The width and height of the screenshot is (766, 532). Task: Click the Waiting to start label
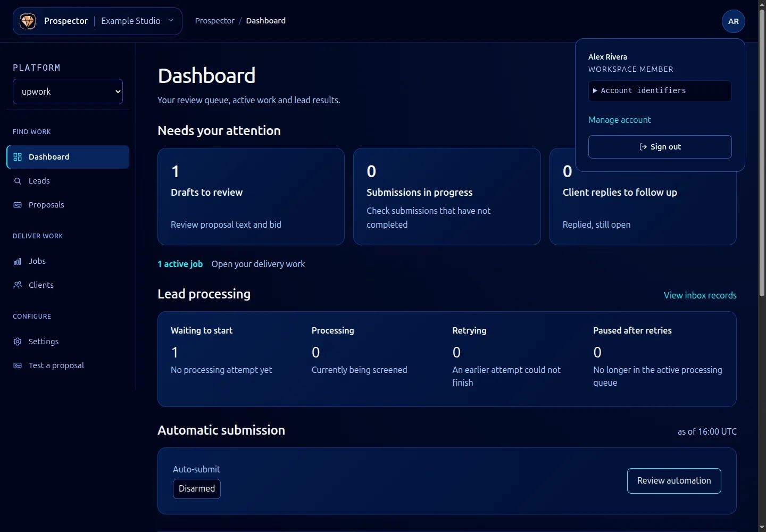pyautogui.click(x=202, y=330)
